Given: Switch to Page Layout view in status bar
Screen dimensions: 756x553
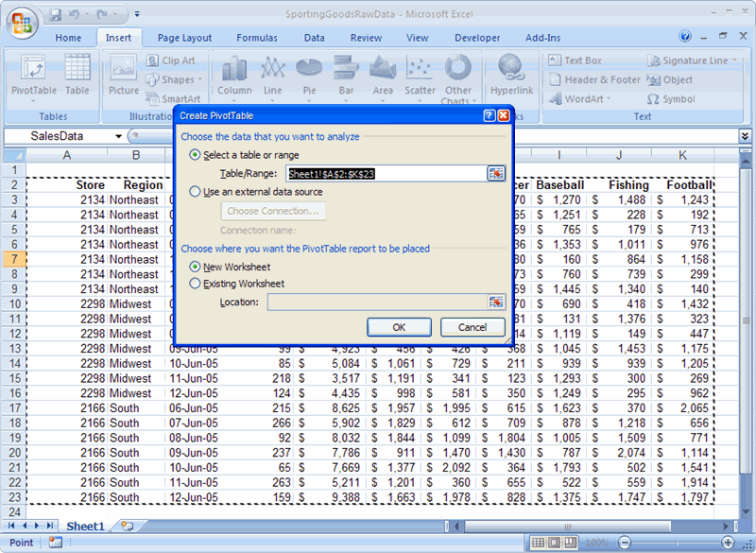Looking at the screenshot, I should (x=554, y=543).
